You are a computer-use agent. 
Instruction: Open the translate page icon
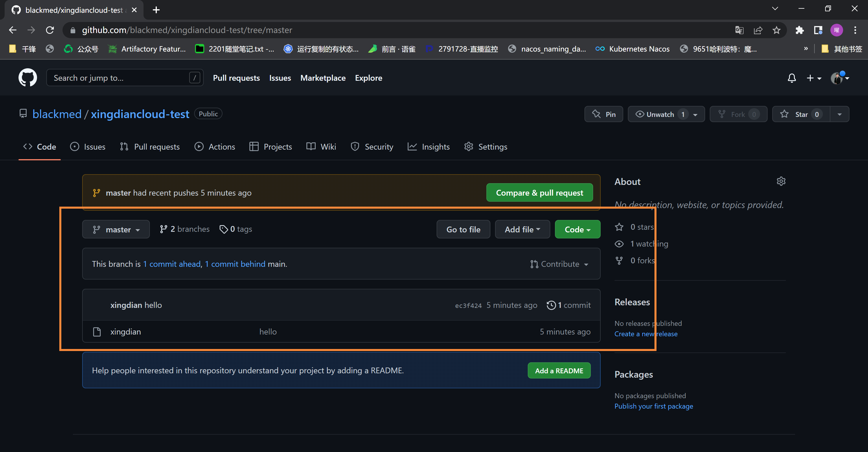[739, 30]
